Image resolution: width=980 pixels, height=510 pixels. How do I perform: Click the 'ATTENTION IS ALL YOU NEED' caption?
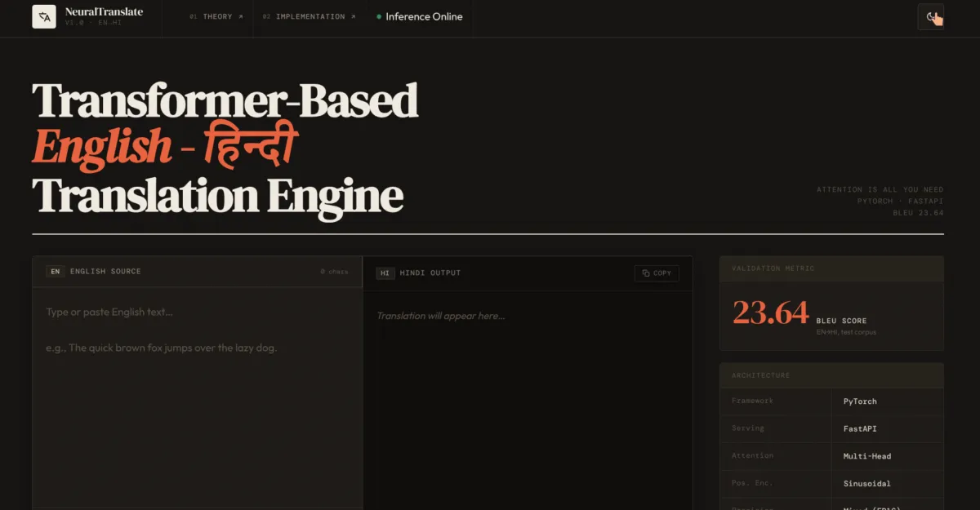[880, 189]
